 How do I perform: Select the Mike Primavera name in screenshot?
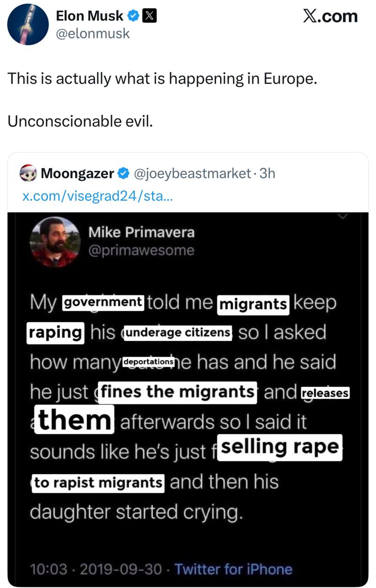(x=141, y=232)
